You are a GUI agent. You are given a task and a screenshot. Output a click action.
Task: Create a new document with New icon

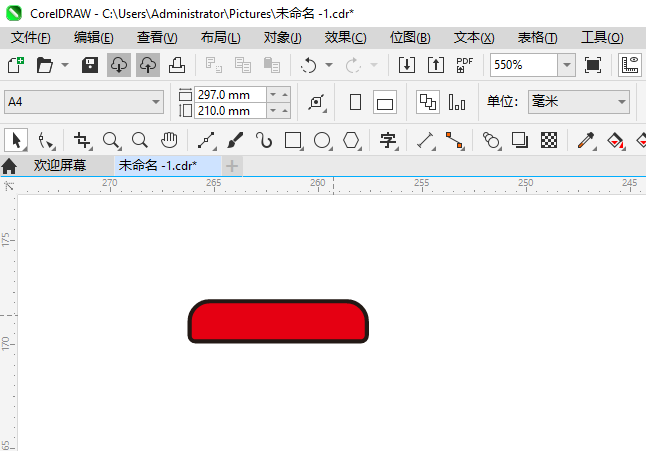coord(16,65)
